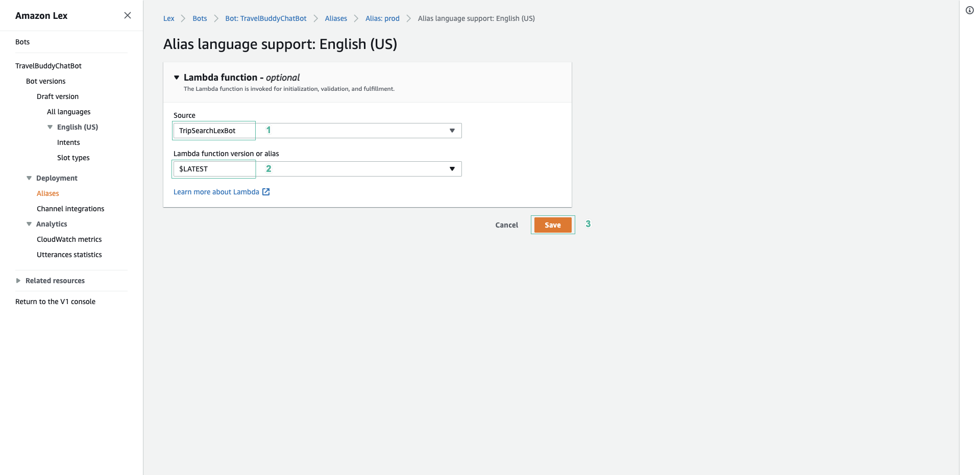Open the info panel icon at top right
Screen dimensions: 980x475
970,10
